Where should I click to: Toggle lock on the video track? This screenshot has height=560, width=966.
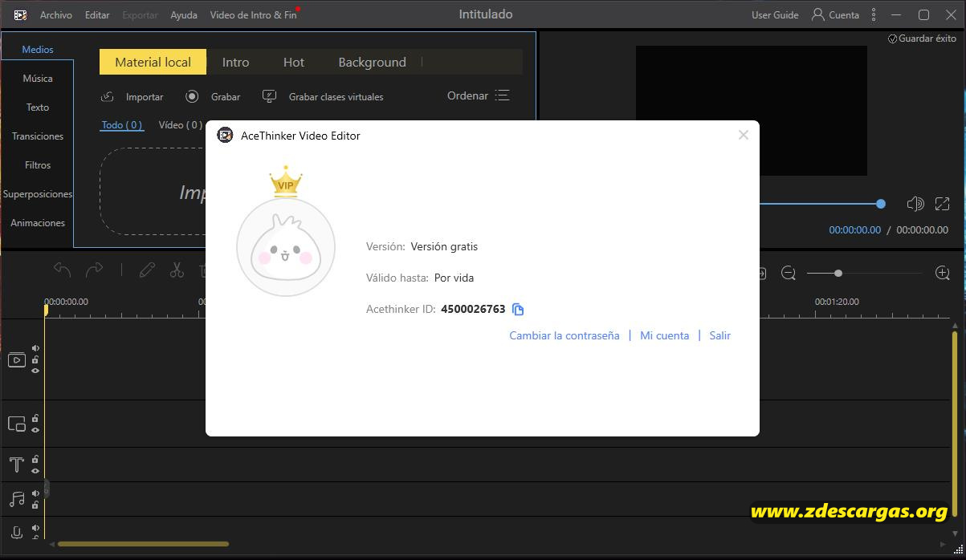click(35, 359)
